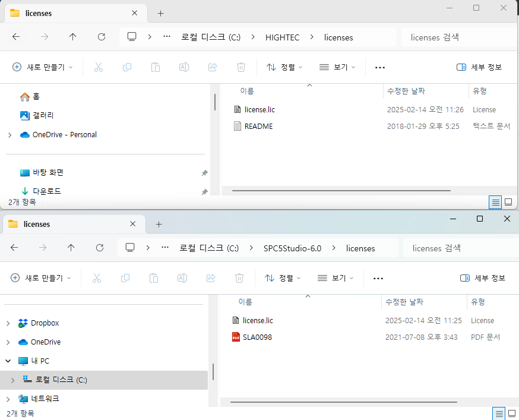The height and width of the screenshot is (420, 519).
Task: Click the Rename icon in the toolbar
Action: pyautogui.click(x=184, y=67)
